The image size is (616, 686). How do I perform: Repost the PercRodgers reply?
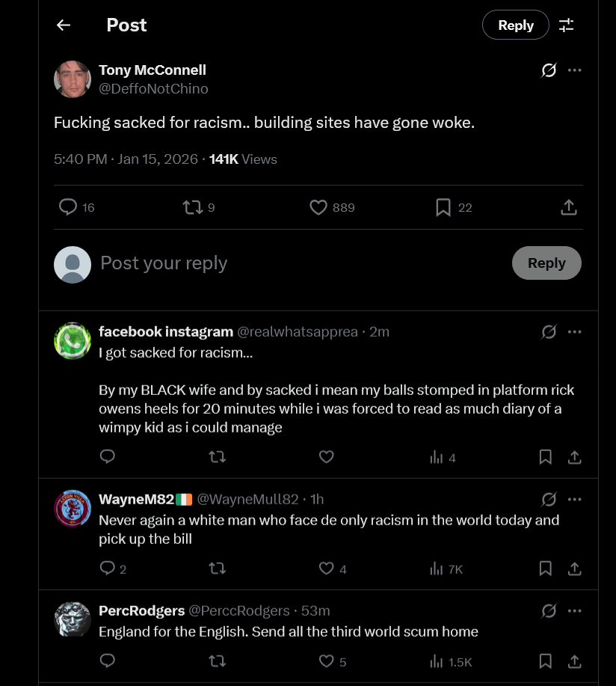(x=217, y=661)
